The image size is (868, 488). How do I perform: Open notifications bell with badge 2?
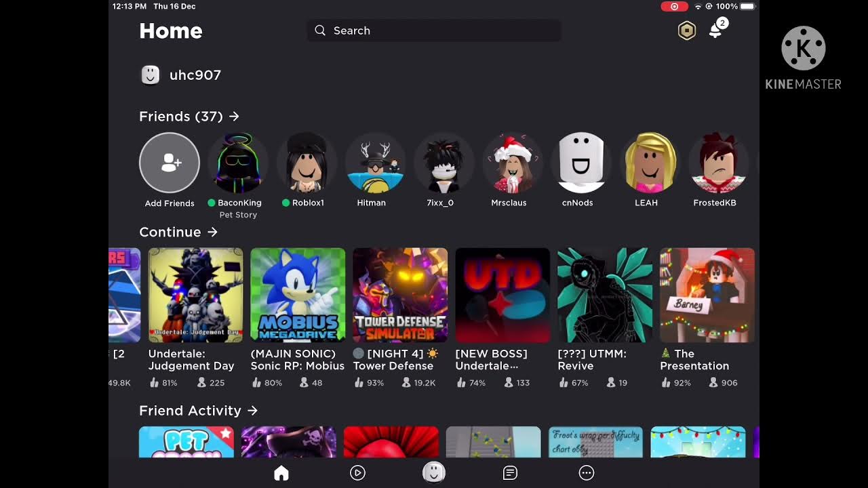pos(717,29)
